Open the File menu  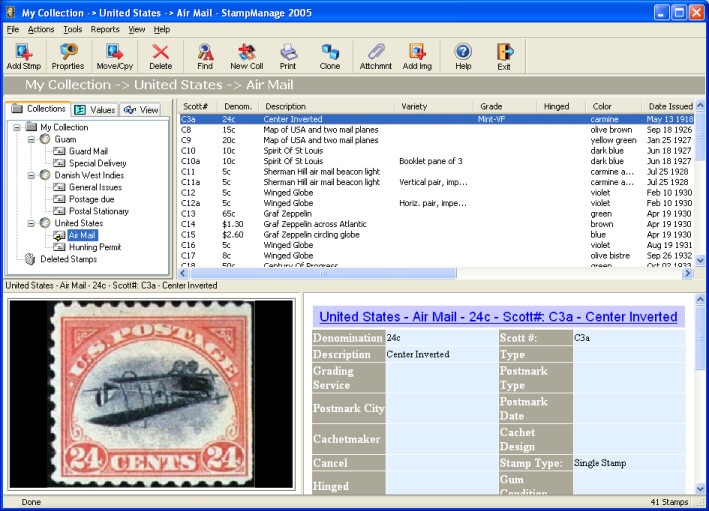tap(13, 29)
